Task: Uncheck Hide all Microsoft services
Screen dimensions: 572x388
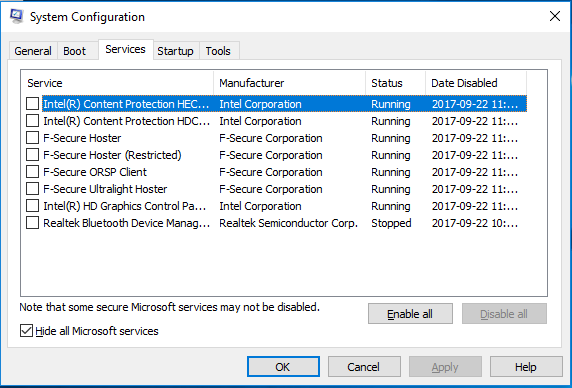Action: [26, 331]
